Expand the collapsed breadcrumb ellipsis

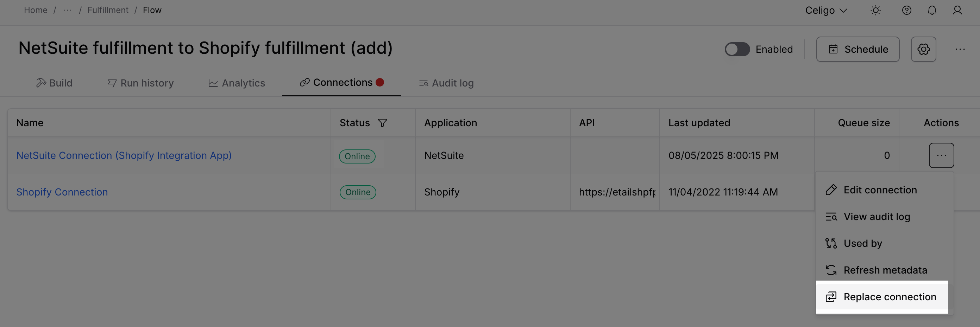(x=68, y=10)
